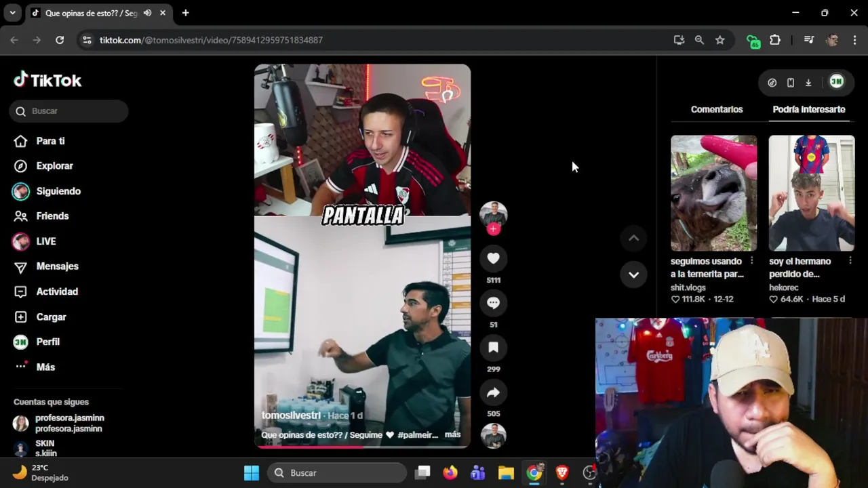Share the video using arrow icon
This screenshot has width=868, height=488.
[x=493, y=392]
